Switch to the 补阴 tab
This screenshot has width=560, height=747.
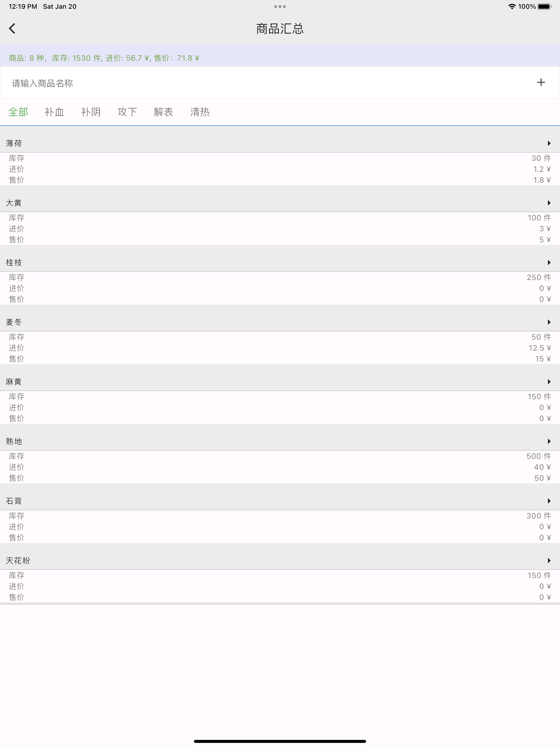click(x=91, y=112)
